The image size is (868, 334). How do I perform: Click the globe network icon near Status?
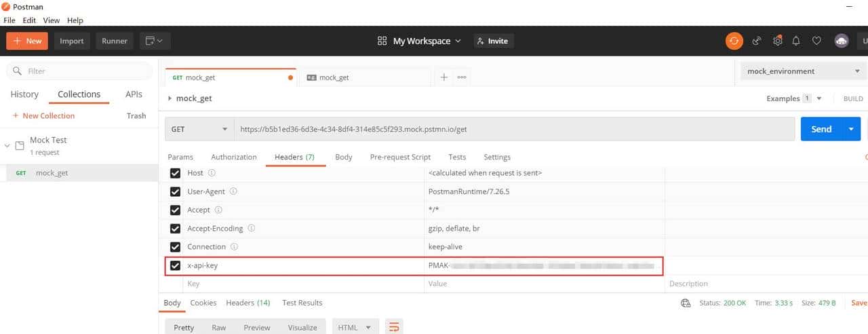tap(686, 303)
